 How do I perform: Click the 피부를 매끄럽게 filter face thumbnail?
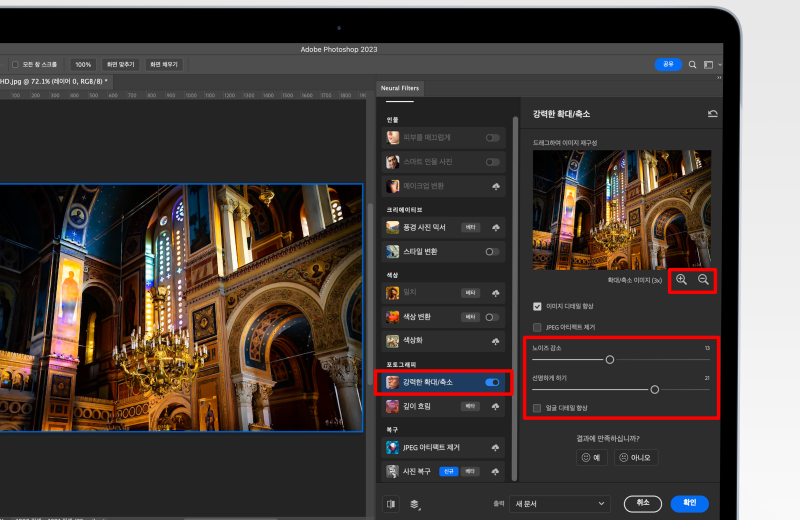click(392, 137)
